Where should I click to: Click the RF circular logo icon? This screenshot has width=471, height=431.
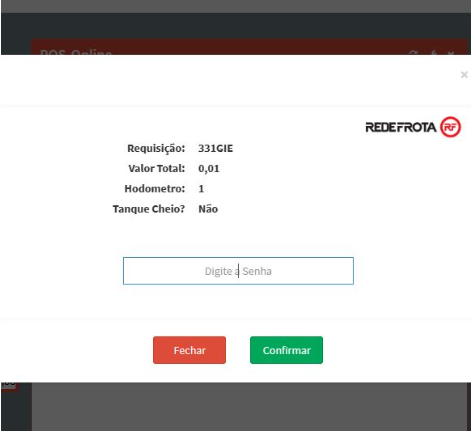pyautogui.click(x=450, y=127)
